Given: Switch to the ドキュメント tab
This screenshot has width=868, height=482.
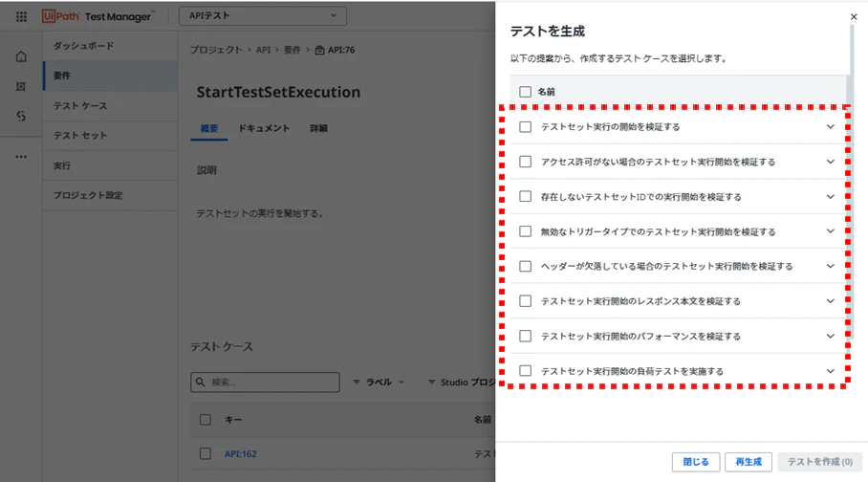Looking at the screenshot, I should [x=264, y=128].
